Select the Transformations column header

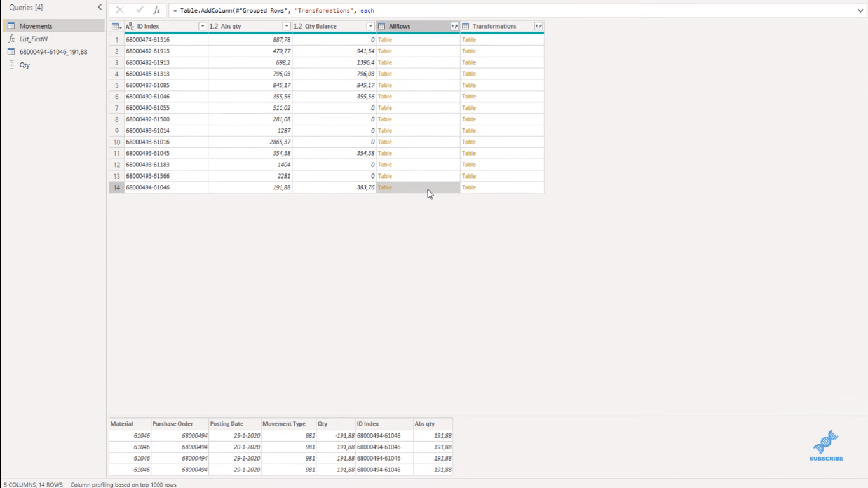coord(501,26)
